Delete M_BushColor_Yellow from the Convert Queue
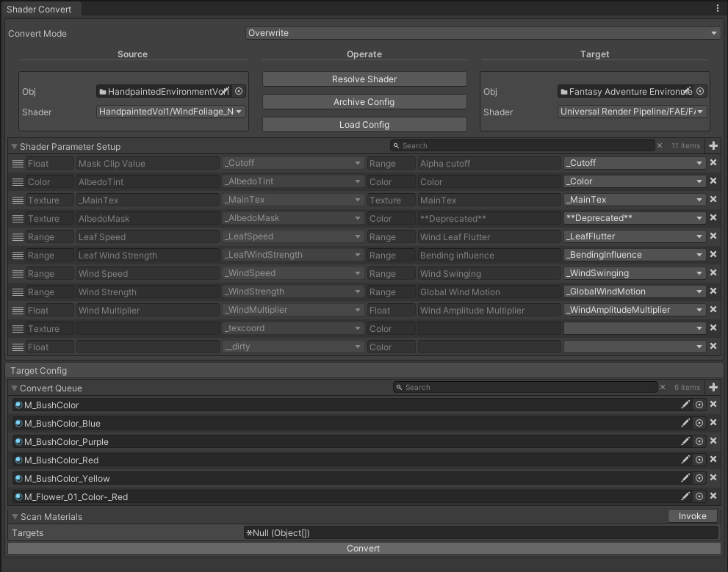This screenshot has width=728, height=572. click(713, 478)
